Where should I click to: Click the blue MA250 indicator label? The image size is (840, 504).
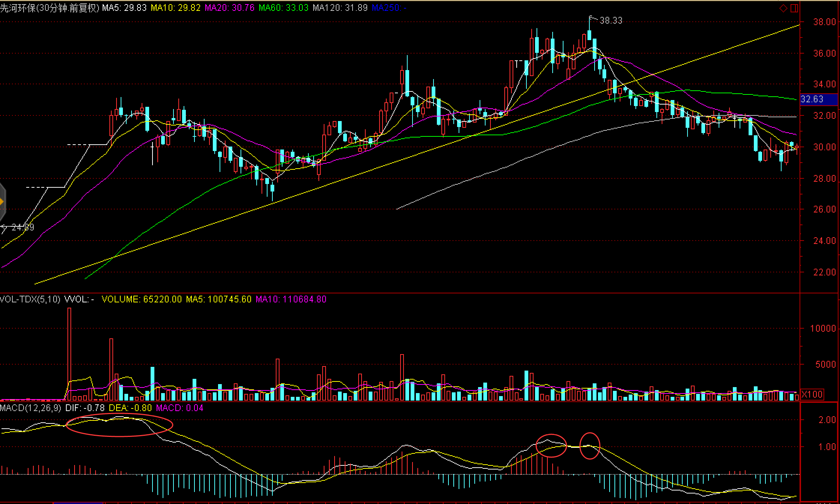tap(389, 8)
